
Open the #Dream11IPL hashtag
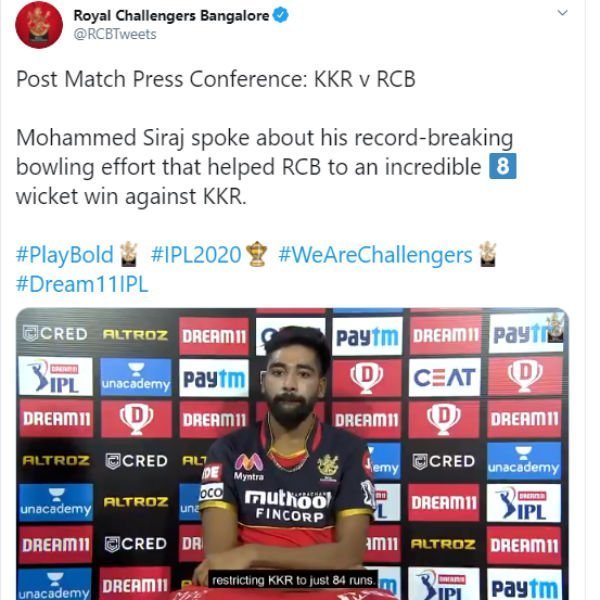click(82, 284)
